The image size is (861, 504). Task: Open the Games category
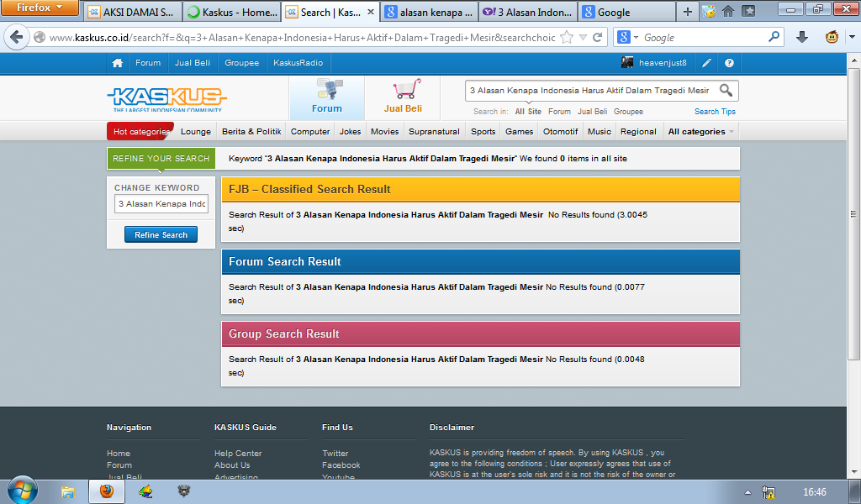pos(520,132)
